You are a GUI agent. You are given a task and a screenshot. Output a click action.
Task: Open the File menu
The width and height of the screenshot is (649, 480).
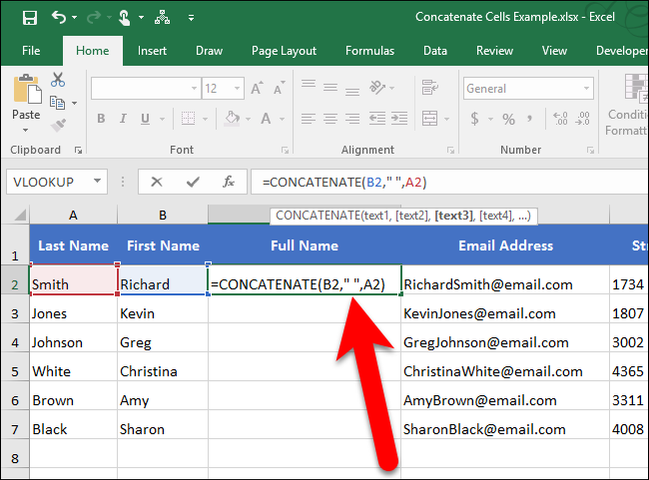31,50
